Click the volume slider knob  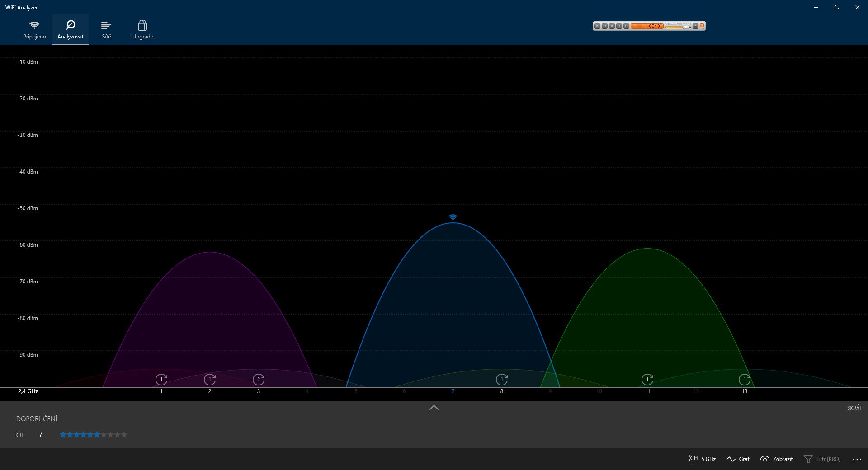686,28
